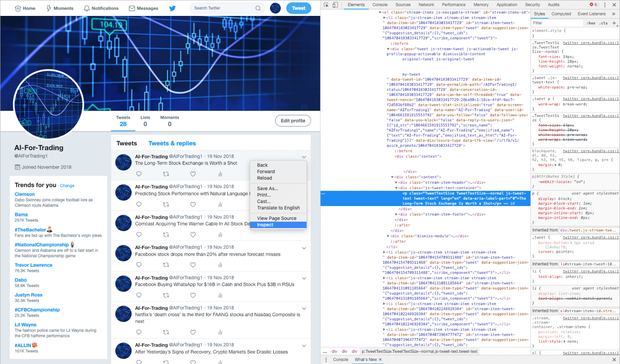Screen dimensions: 620x364
Task: Open dropdown chevron on Netflix death cross tweet
Action: (x=304, y=308)
